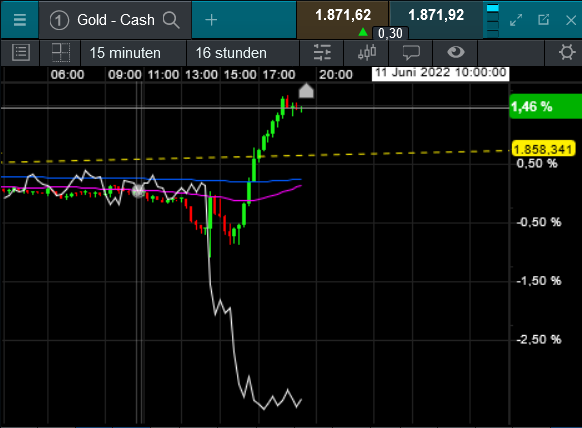Screen dimensions: 582x428
Task: Click the -2,50 % axis label
Action: pos(539,340)
